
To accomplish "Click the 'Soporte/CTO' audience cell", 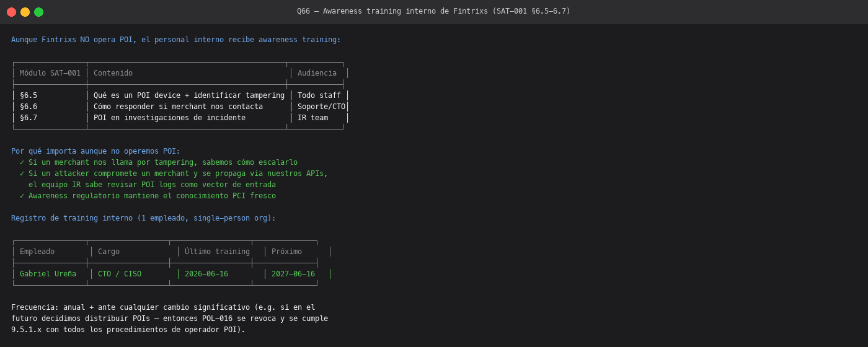I will coord(321,107).
